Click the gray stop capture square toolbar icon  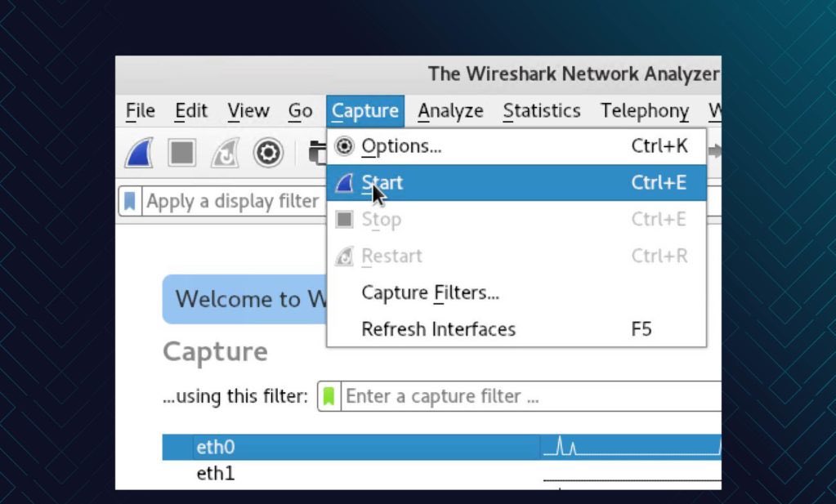pyautogui.click(x=181, y=153)
